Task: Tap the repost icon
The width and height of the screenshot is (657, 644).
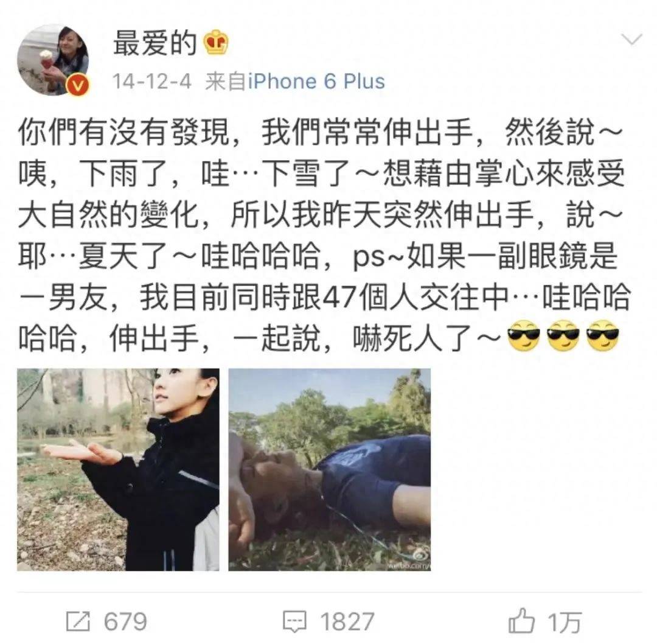Action: [78, 621]
